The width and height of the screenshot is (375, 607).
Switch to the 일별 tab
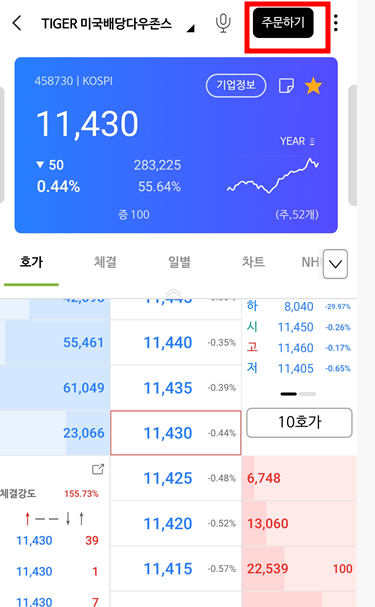(x=179, y=262)
